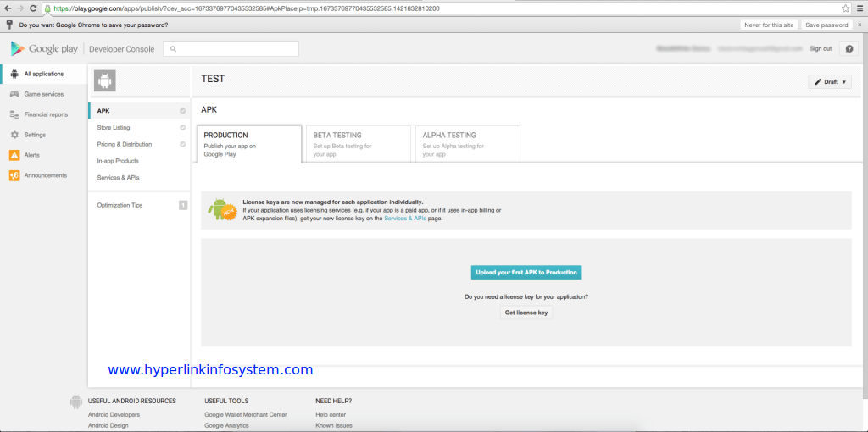Select All applications in sidebar
This screenshot has height=432, width=868.
coord(44,75)
